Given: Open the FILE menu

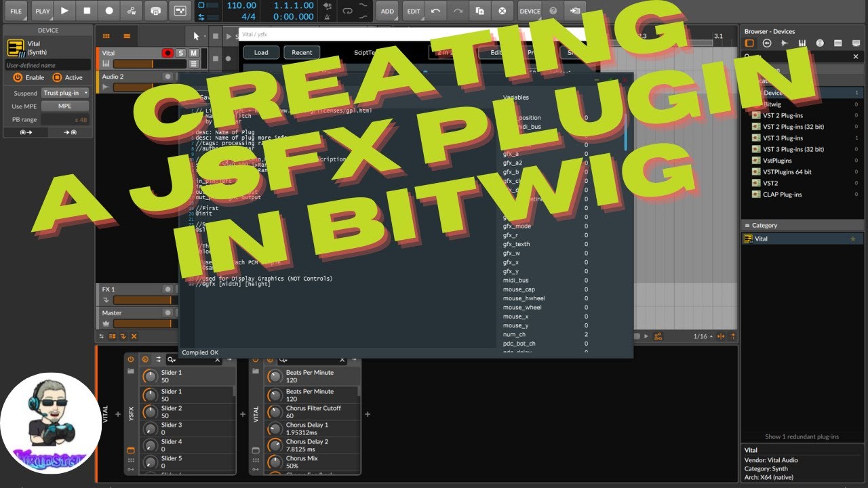Looking at the screenshot, I should [16, 11].
